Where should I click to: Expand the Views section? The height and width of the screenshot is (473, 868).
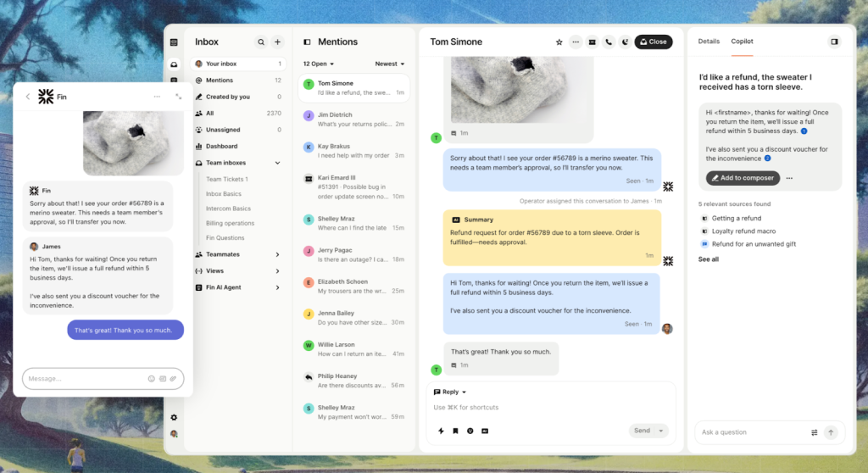[x=277, y=271]
